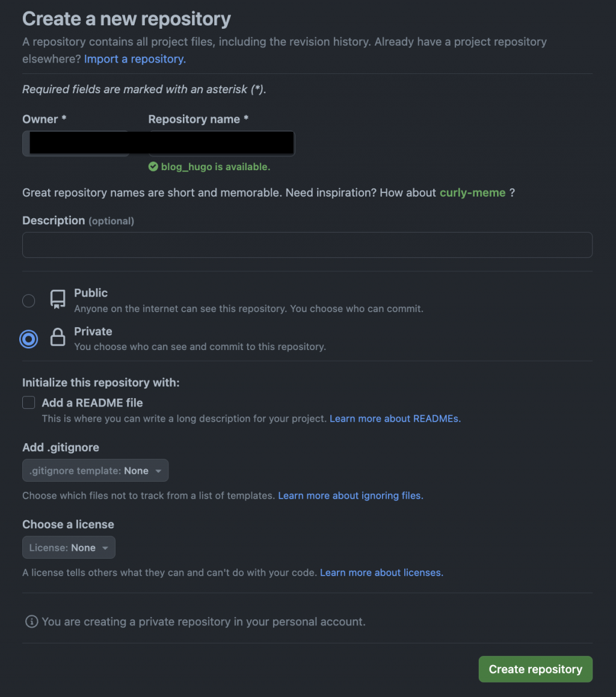Click the Create repository button

(x=535, y=669)
